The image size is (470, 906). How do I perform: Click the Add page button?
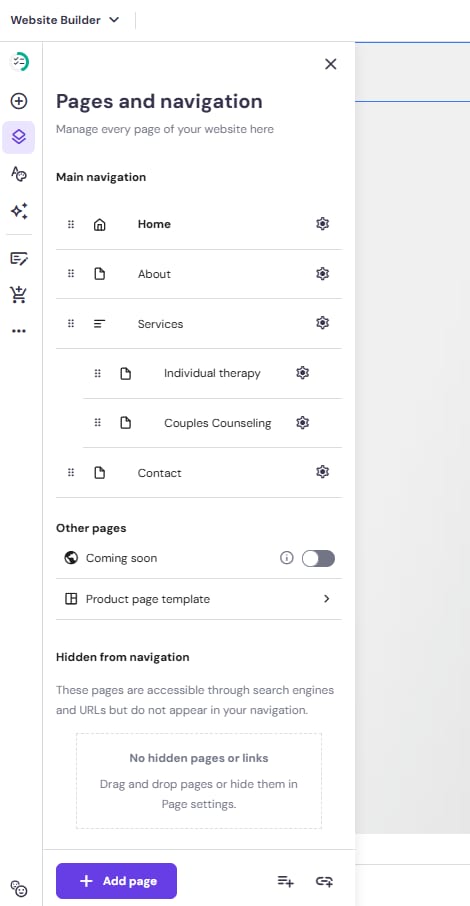(116, 881)
